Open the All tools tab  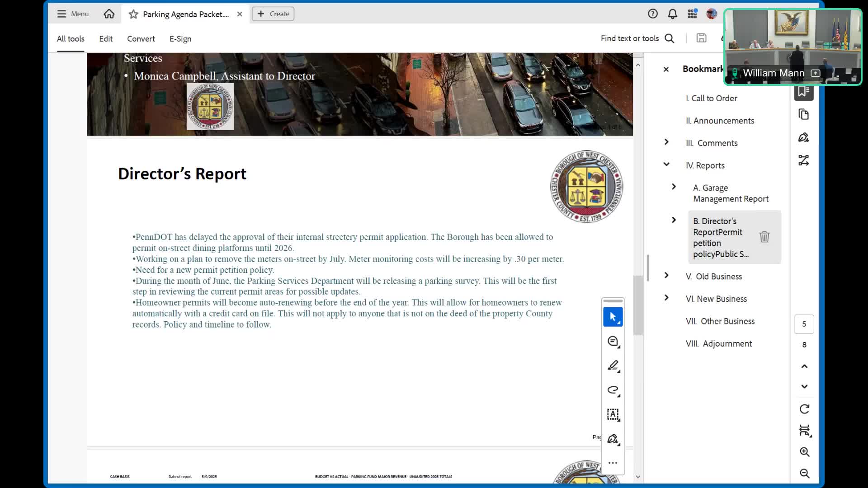[71, 39]
